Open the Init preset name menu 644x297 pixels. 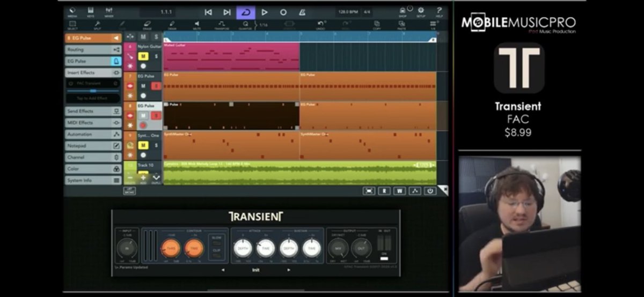point(256,270)
